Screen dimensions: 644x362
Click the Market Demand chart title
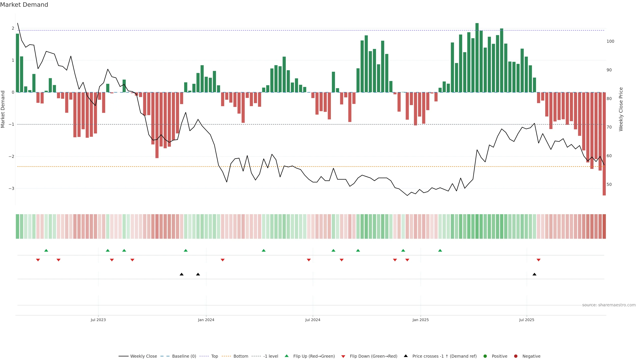click(x=24, y=5)
